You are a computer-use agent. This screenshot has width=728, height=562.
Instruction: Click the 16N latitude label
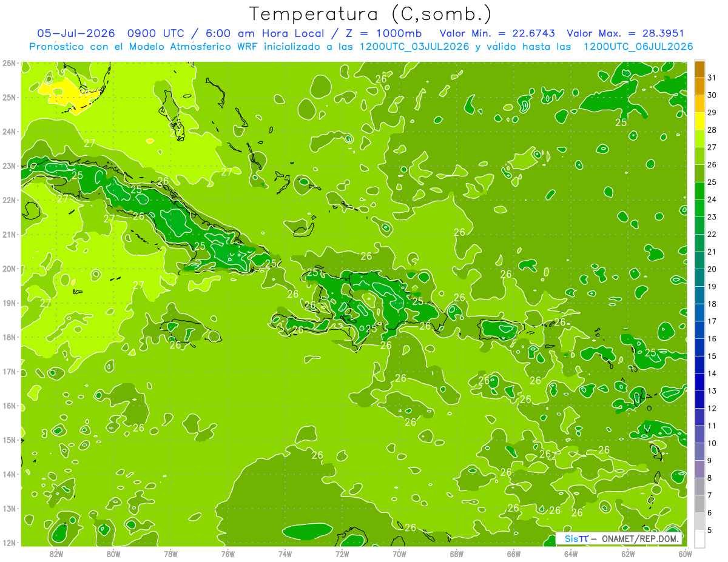pos(8,406)
